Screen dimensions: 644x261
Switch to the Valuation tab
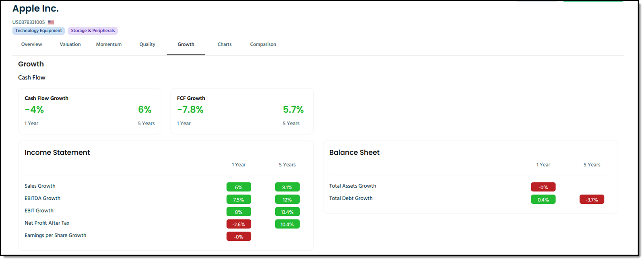tap(70, 44)
